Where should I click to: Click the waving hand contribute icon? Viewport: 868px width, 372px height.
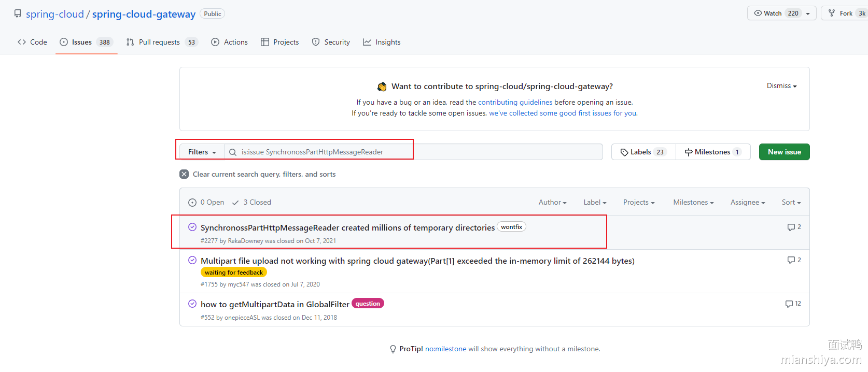(382, 87)
